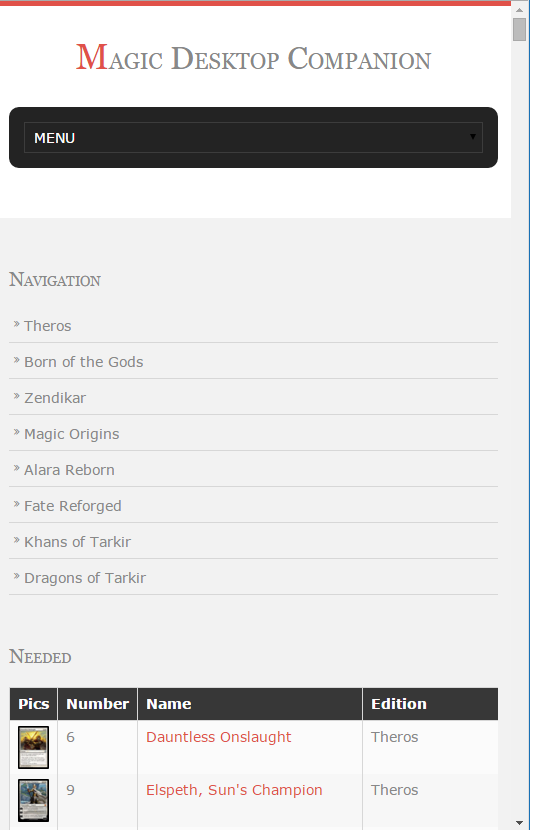Open the Theros navigation link

48,327
